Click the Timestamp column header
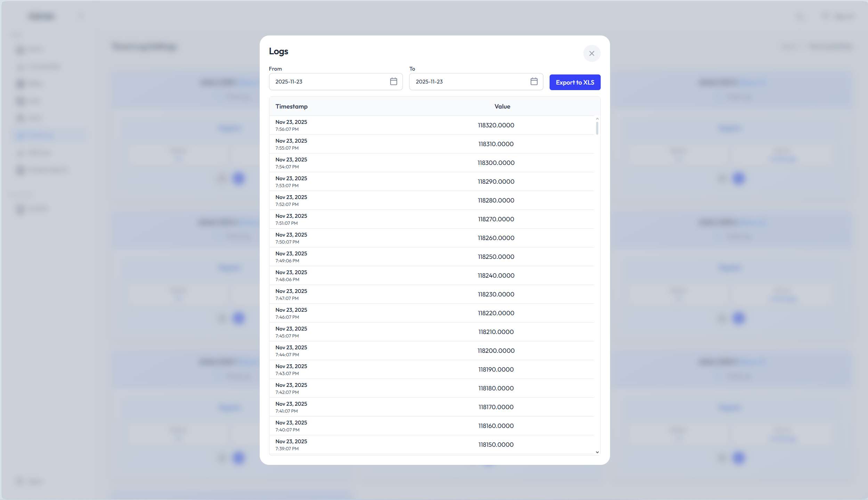 [x=291, y=106]
